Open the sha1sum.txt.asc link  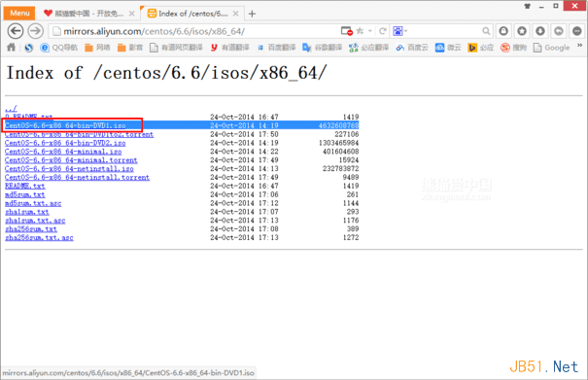tap(35, 221)
